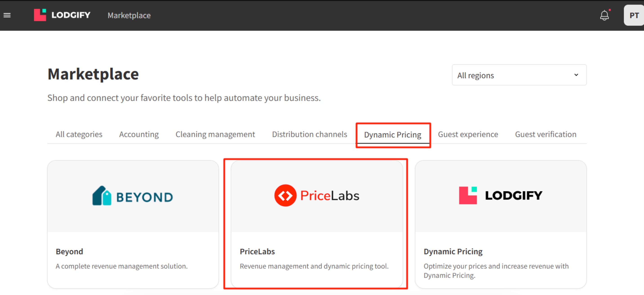644x295 pixels.
Task: Switch to the Guest verification tab
Action: click(546, 134)
